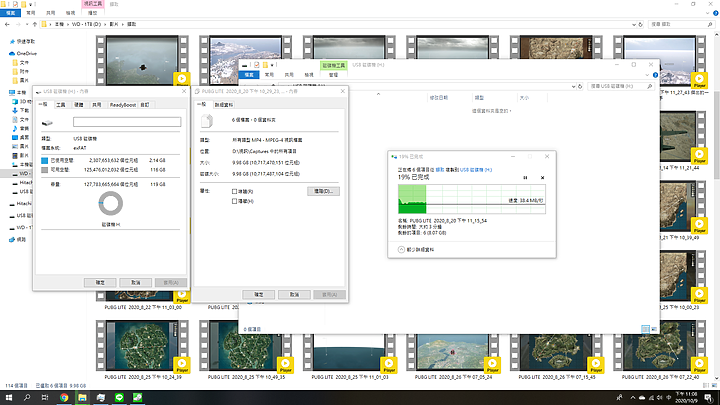
Task: Expand address dropdown in USB drive window
Action: pyautogui.click(x=574, y=86)
